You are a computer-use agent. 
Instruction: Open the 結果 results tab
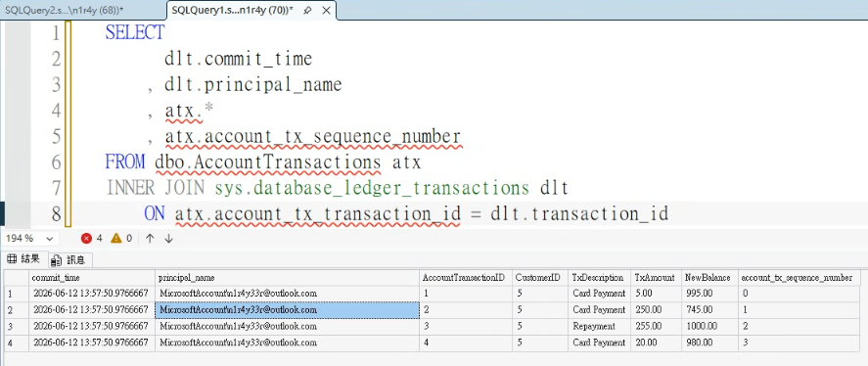(x=24, y=259)
